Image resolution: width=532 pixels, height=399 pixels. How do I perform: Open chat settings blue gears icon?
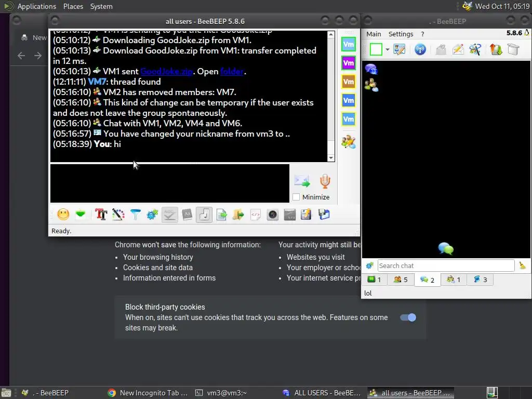tap(152, 215)
